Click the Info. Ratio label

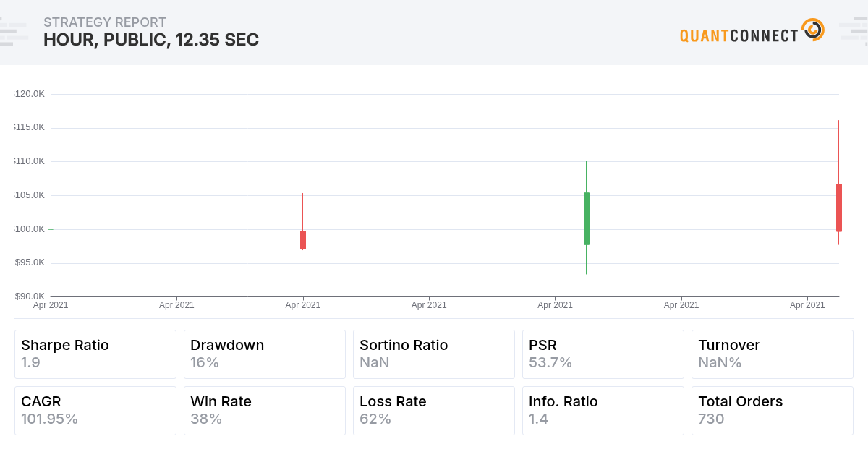[563, 401]
